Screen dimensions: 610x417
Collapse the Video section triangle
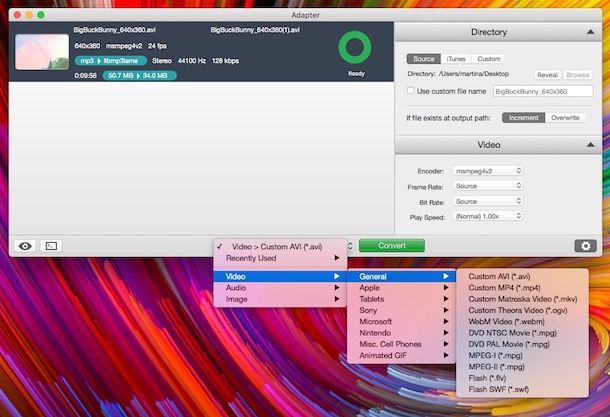pyautogui.click(x=590, y=145)
